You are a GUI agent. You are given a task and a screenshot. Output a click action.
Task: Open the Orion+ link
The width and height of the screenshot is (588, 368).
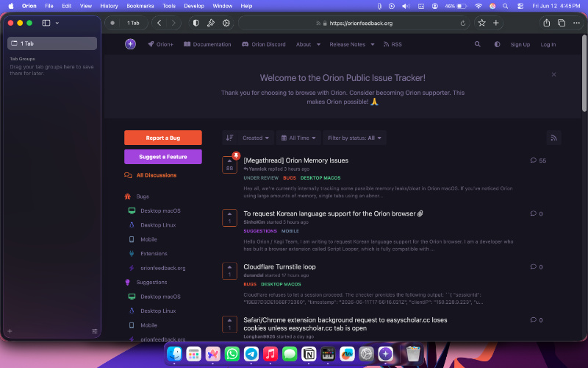click(x=160, y=44)
